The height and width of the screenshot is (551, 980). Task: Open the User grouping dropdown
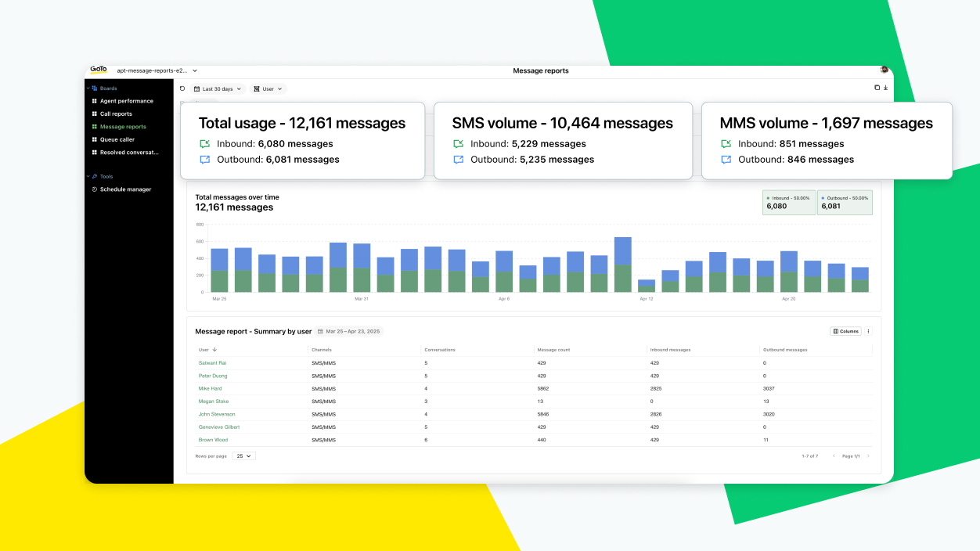tap(268, 88)
